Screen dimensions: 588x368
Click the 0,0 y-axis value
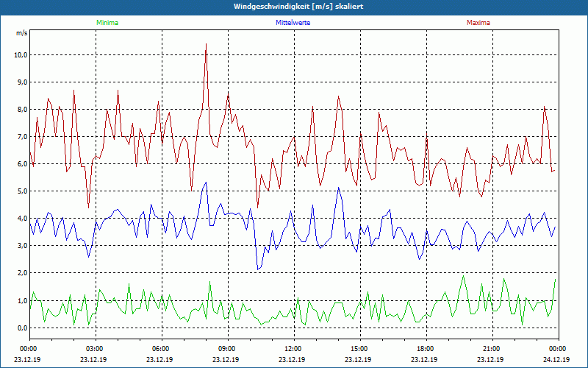22,328
